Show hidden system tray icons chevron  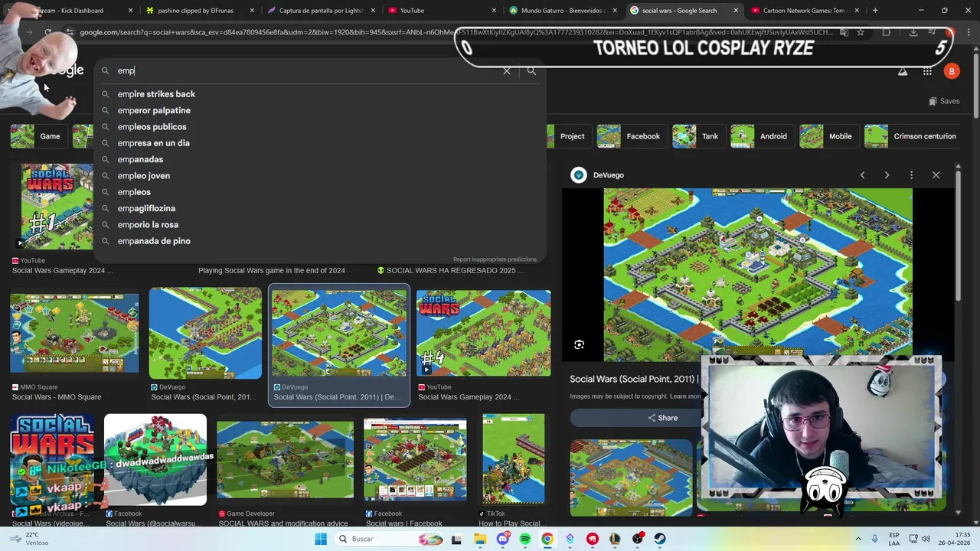click(858, 539)
